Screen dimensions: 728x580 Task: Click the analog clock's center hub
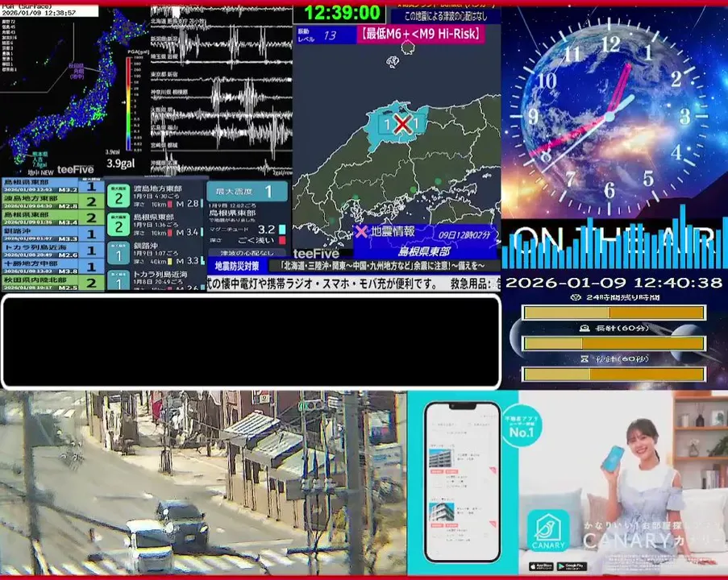[x=609, y=116]
